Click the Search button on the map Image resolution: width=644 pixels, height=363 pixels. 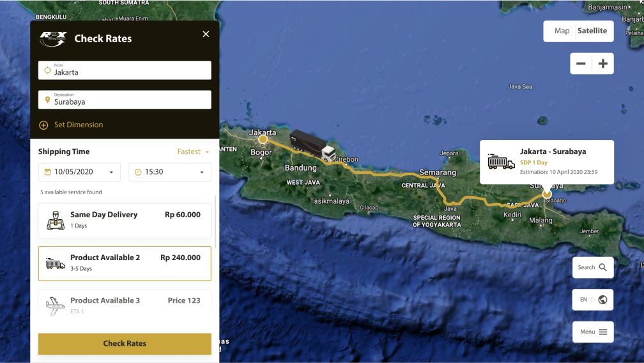pos(593,268)
